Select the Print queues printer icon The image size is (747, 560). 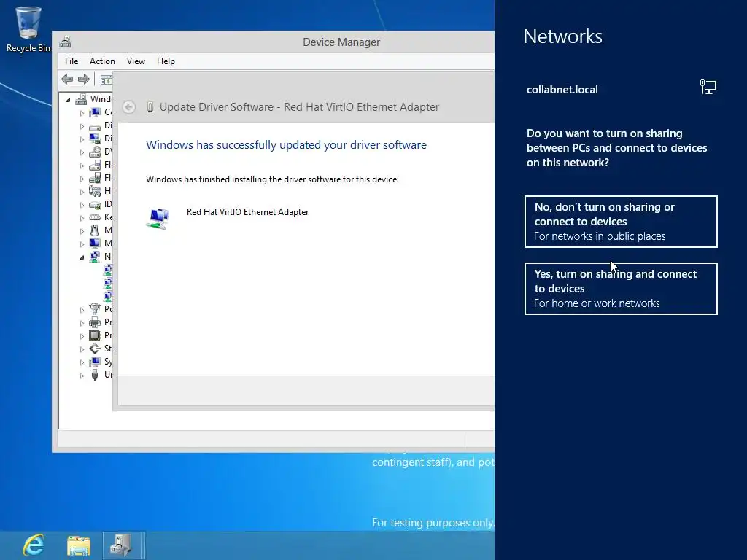tap(95, 322)
